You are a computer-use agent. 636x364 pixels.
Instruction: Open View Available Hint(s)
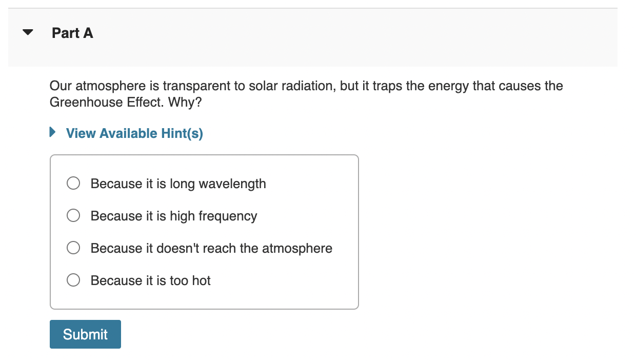134,133
